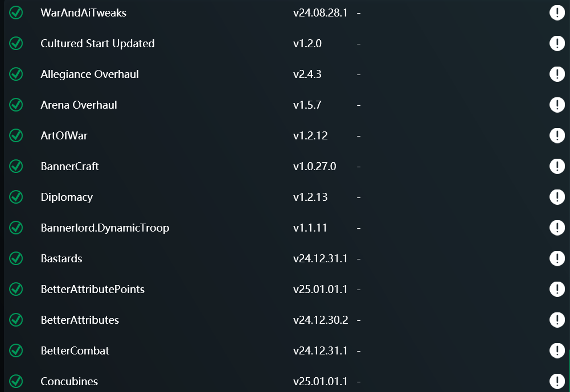Click the exclamation icon for BannerCraft
The height and width of the screenshot is (392, 570).
pos(556,167)
